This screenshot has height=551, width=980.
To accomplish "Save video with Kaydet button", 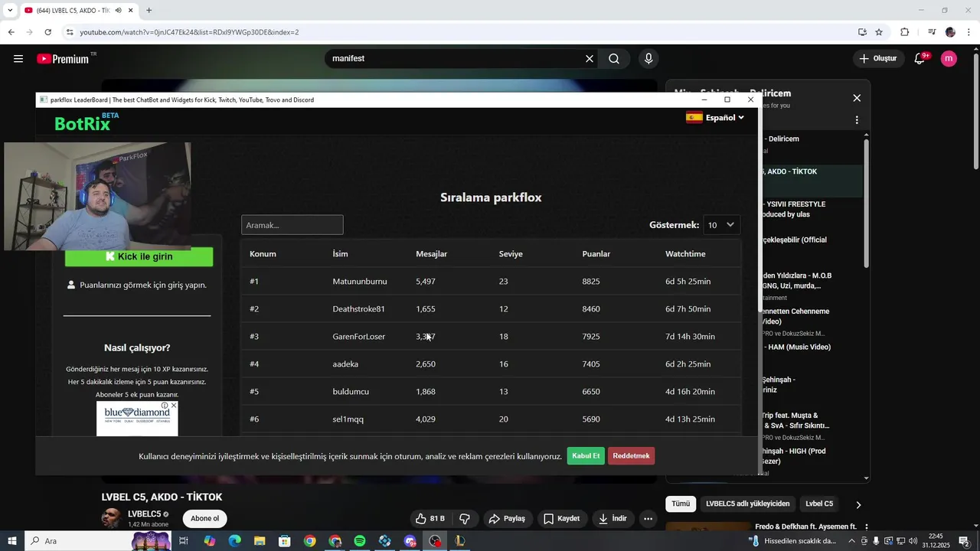I will [562, 519].
